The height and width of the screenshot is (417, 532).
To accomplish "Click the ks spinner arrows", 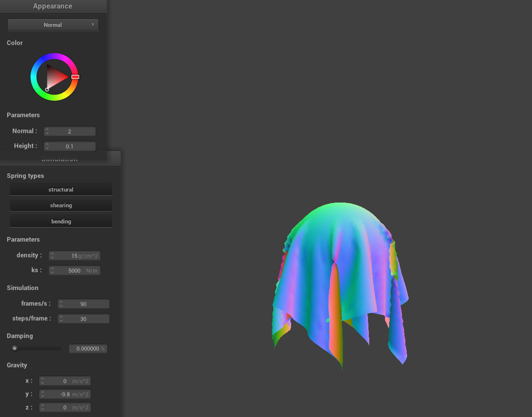I will (x=52, y=270).
